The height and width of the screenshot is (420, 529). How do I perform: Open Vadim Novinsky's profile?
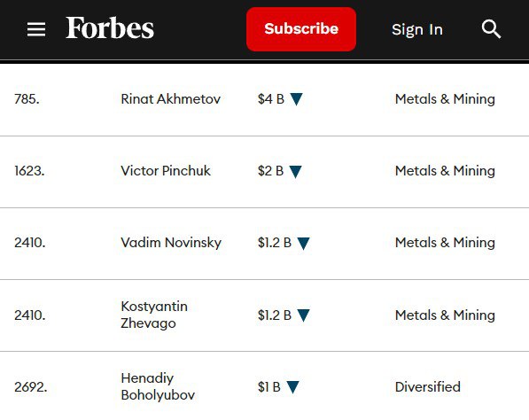point(171,243)
